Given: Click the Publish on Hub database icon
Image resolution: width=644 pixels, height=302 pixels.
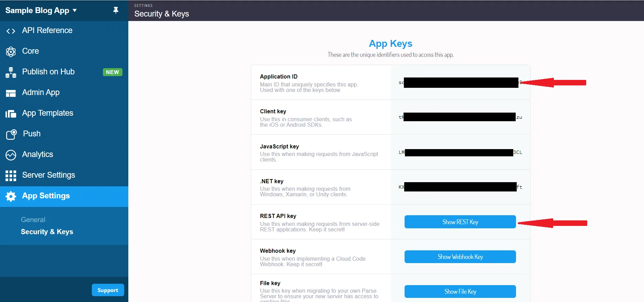Looking at the screenshot, I should tap(11, 72).
